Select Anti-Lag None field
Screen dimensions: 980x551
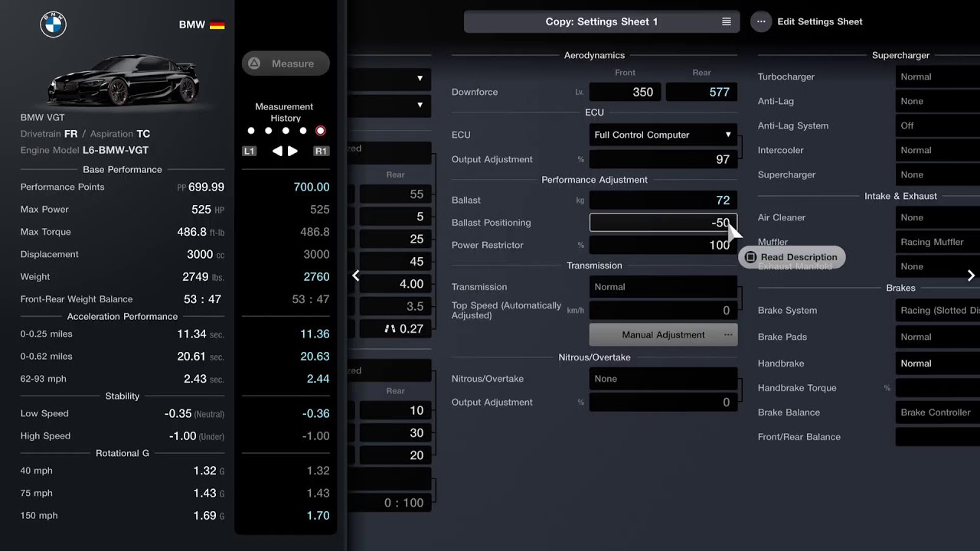[938, 101]
